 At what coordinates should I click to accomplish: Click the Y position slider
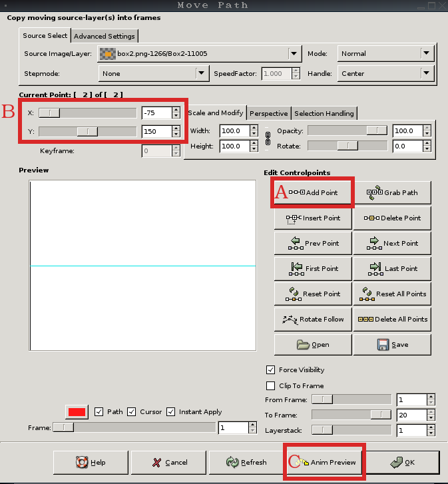(88, 132)
